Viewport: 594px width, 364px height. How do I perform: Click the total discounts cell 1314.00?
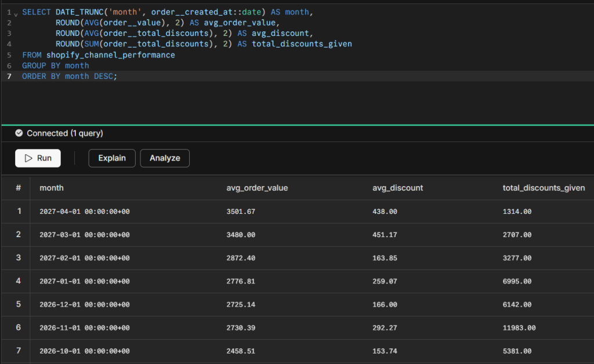pyautogui.click(x=517, y=212)
